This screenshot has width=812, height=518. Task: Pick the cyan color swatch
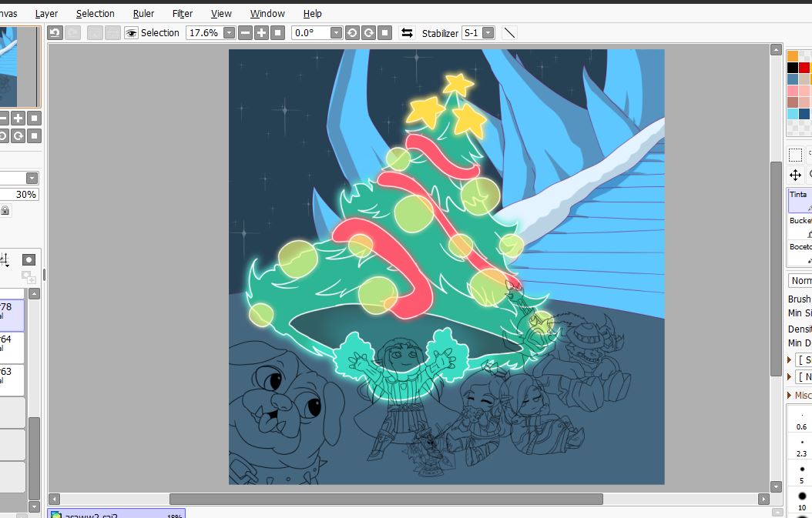[792, 114]
